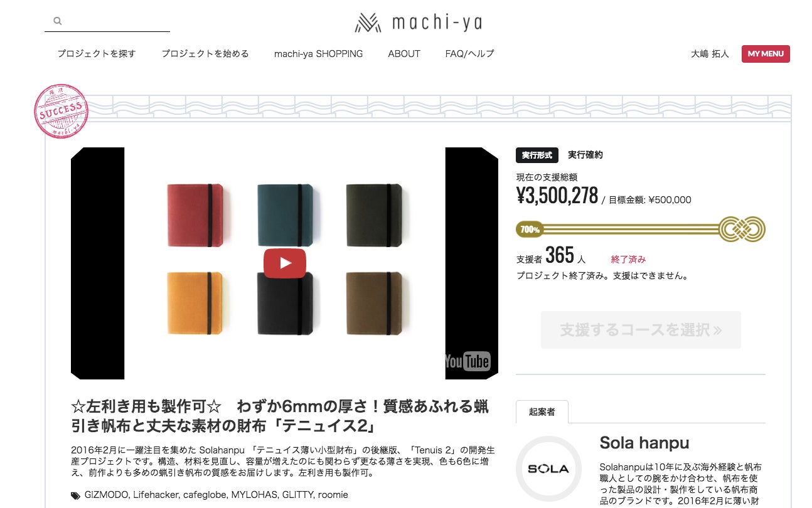Click the 700% progress badge
The width and height of the screenshot is (812, 508).
pyautogui.click(x=530, y=230)
